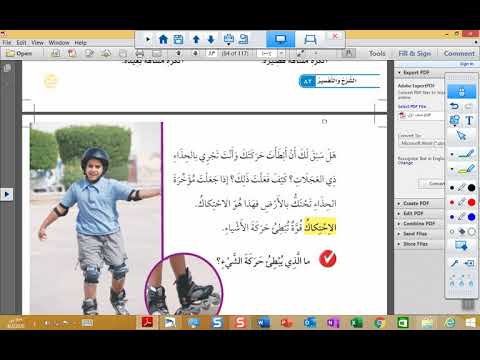Screen dimensions: 480x360
Task: Open the Tools pane
Action: (x=377, y=53)
